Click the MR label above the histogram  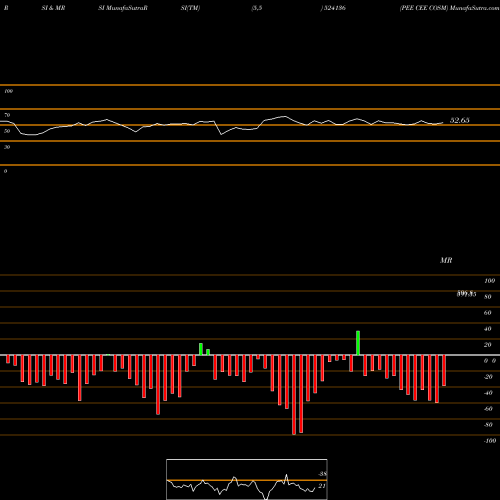coord(446,260)
